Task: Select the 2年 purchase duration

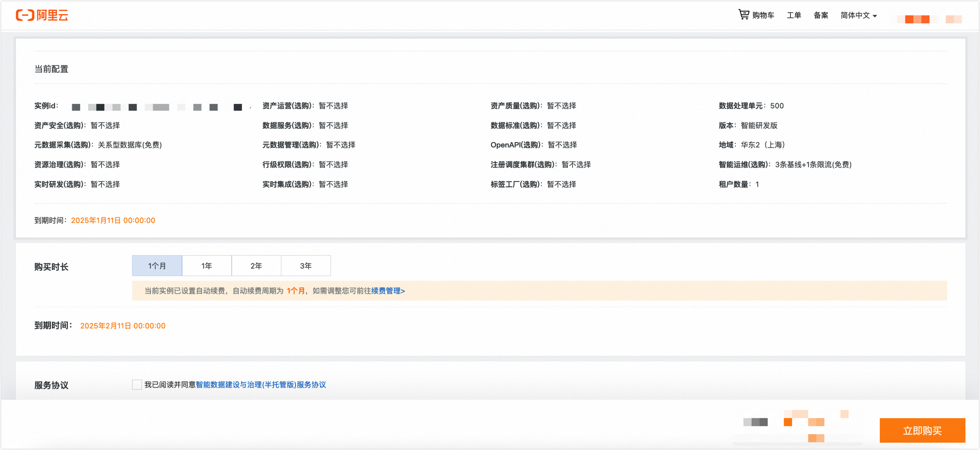Action: pyautogui.click(x=256, y=266)
